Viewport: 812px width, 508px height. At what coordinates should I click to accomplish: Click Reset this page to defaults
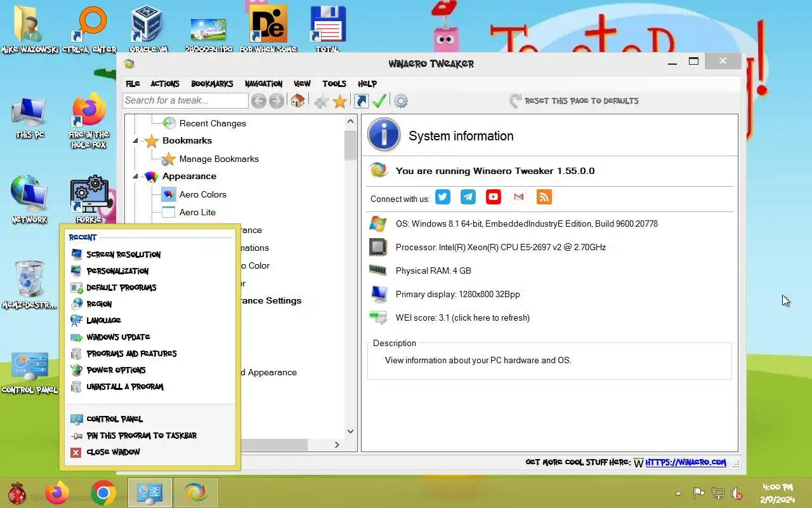[x=574, y=101]
